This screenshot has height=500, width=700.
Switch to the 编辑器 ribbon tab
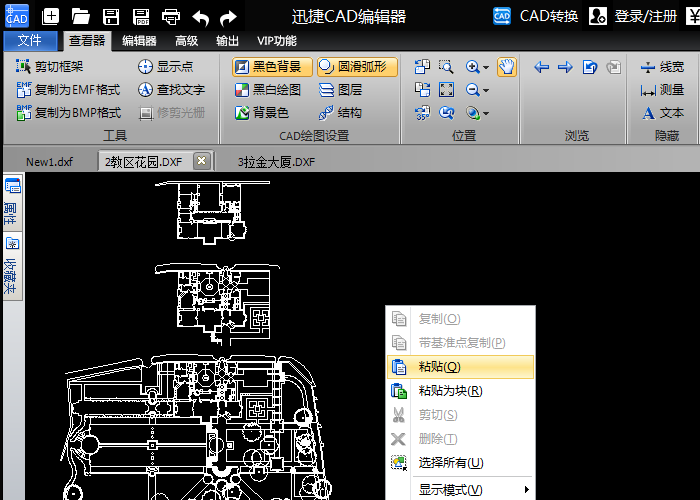[x=139, y=41]
